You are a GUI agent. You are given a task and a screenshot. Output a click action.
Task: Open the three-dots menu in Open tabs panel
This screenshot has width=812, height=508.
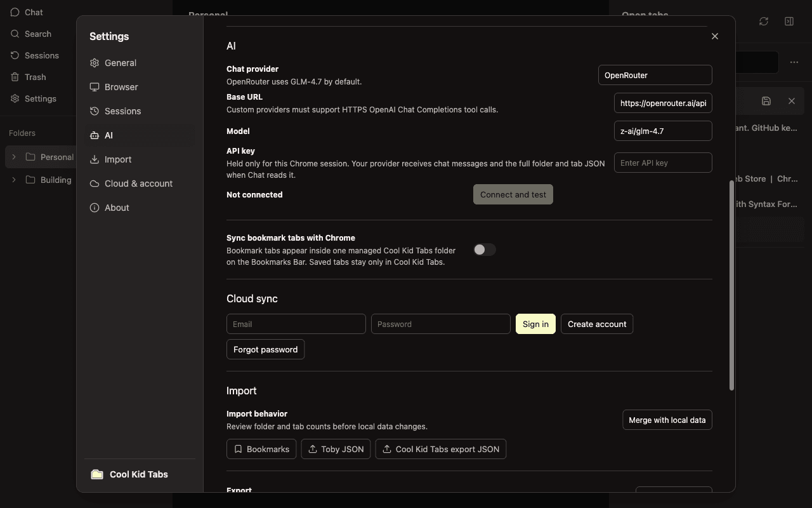pos(794,62)
